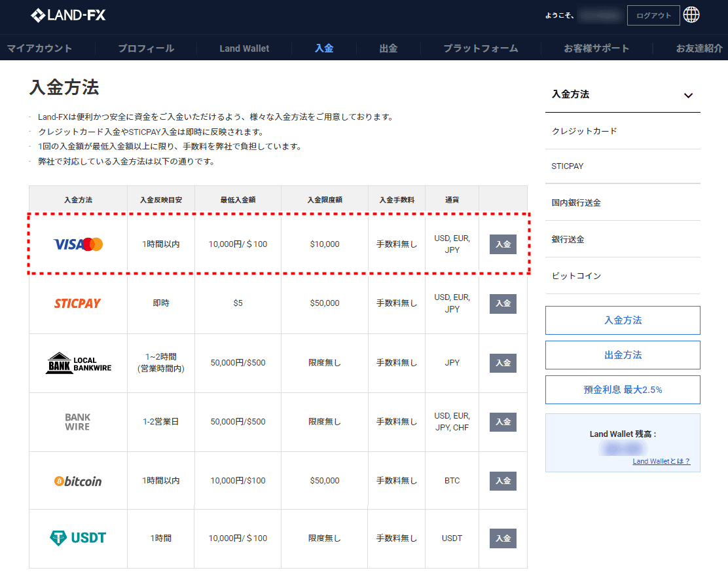This screenshot has height=583, width=728.
Task: Click the $10,000 limit cell
Action: click(x=325, y=244)
